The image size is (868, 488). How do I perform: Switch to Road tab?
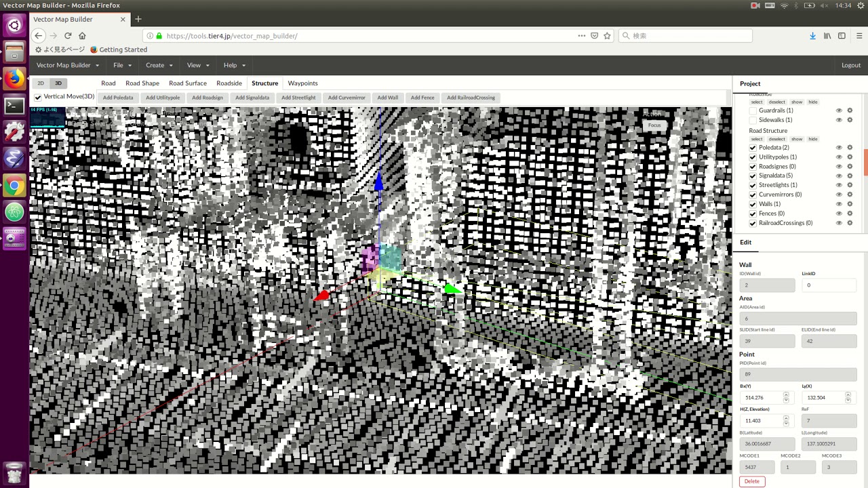(x=108, y=83)
